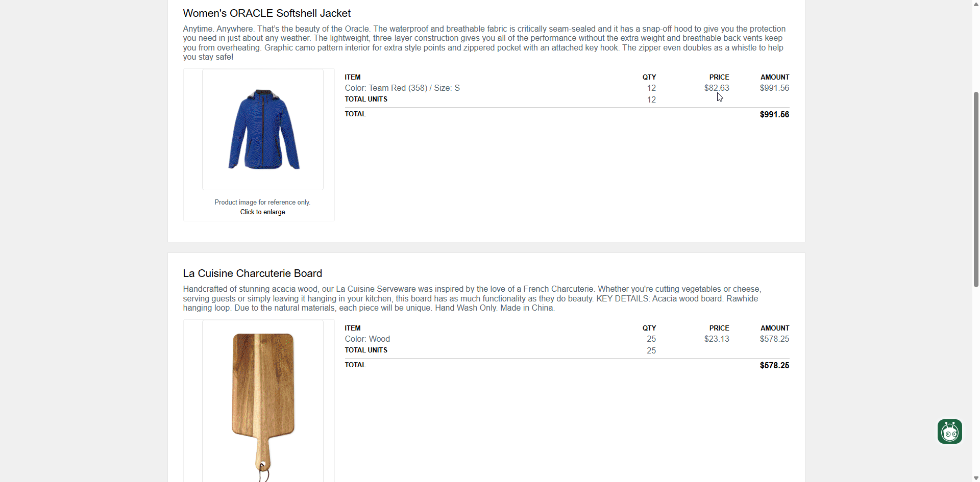The image size is (980, 482).
Task: Click the "Click to enlarge" link
Action: pyautogui.click(x=262, y=212)
